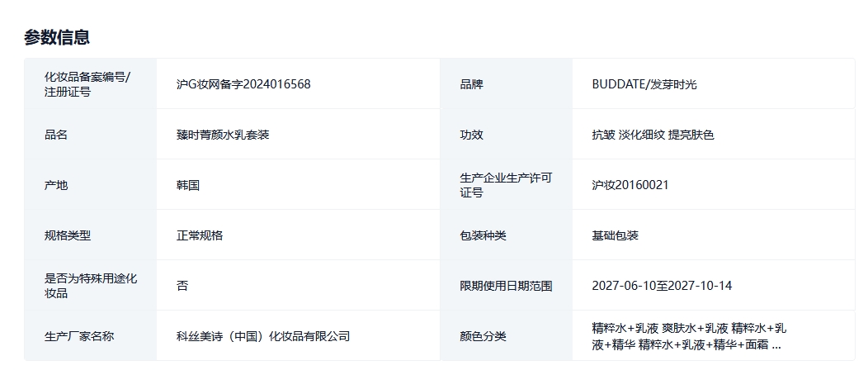Select the expiry date range 2027-06-10至2027-10-14
This screenshot has height=375, width=868.
click(662, 286)
